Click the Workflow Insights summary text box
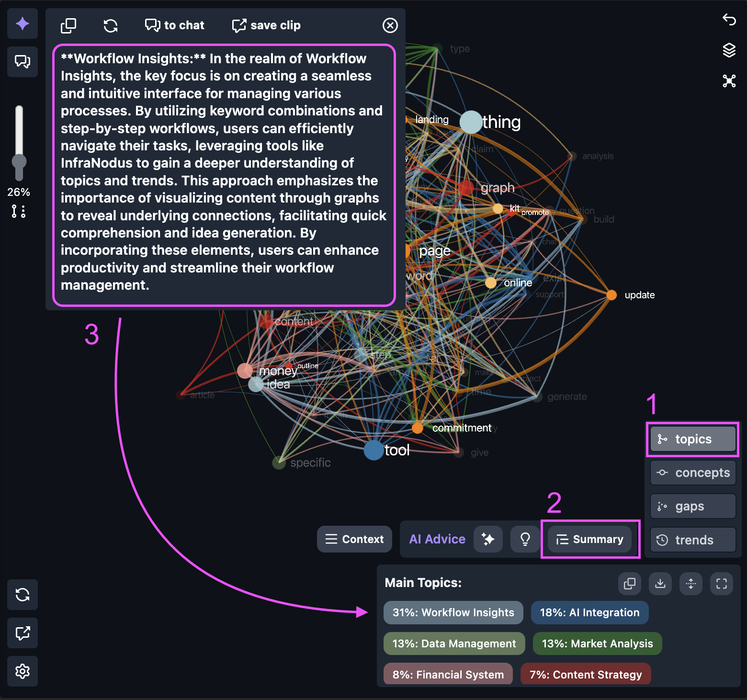Image resolution: width=747 pixels, height=700 pixels. (x=224, y=175)
